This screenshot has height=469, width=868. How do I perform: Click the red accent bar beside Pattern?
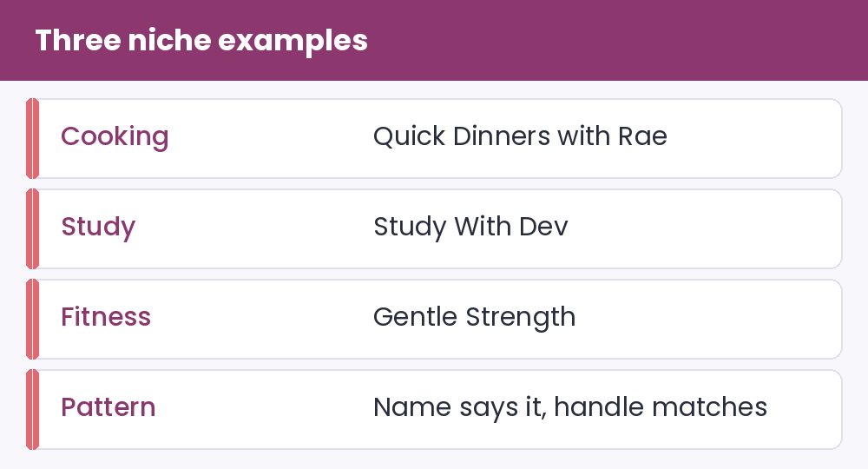pyautogui.click(x=32, y=409)
